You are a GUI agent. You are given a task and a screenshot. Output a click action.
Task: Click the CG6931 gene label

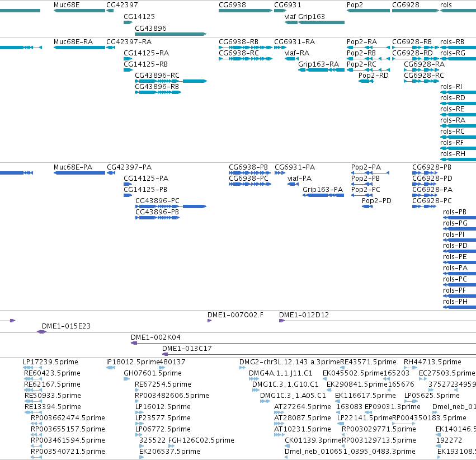288,5
